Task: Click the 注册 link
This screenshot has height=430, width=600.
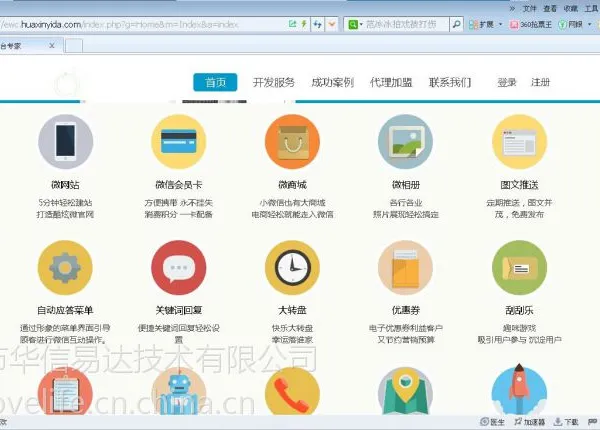Action: click(x=540, y=82)
